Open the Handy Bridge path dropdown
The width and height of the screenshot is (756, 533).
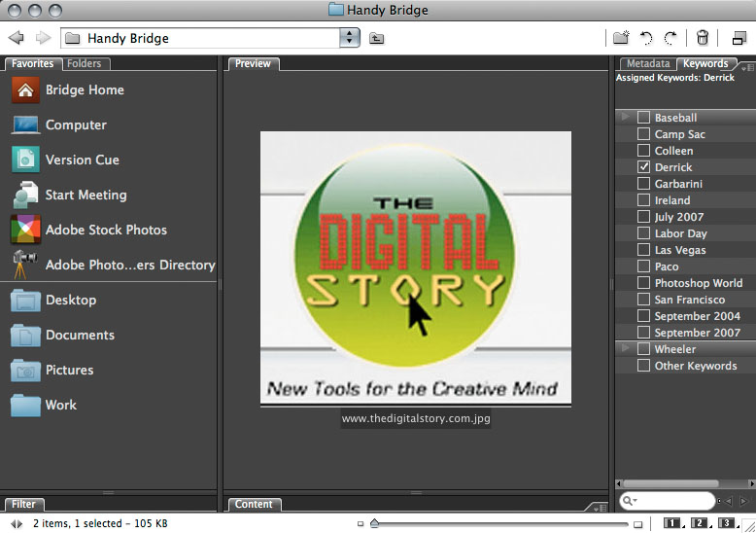[x=350, y=38]
